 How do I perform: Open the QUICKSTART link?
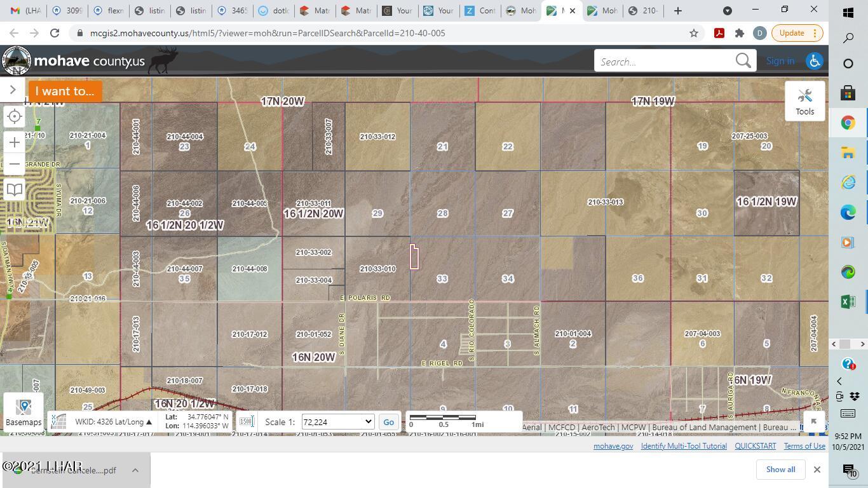point(755,446)
